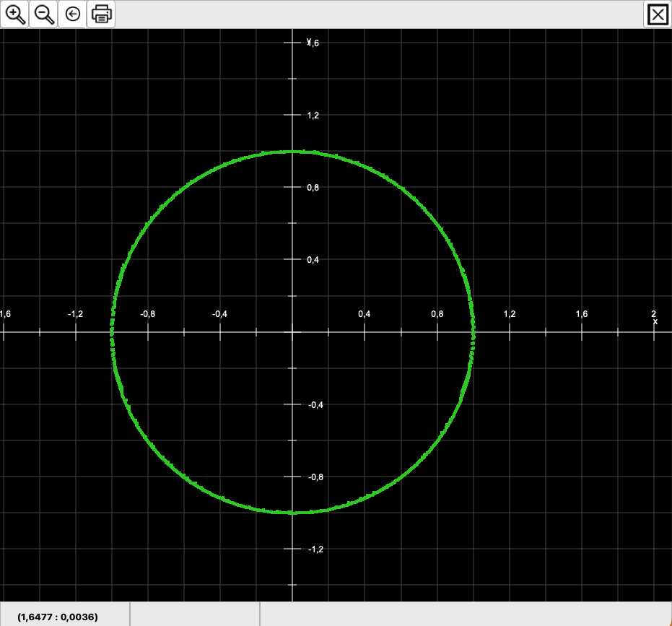This screenshot has height=626, width=672.
Task: Click the 0,4 label on the y-axis
Action: (313, 260)
